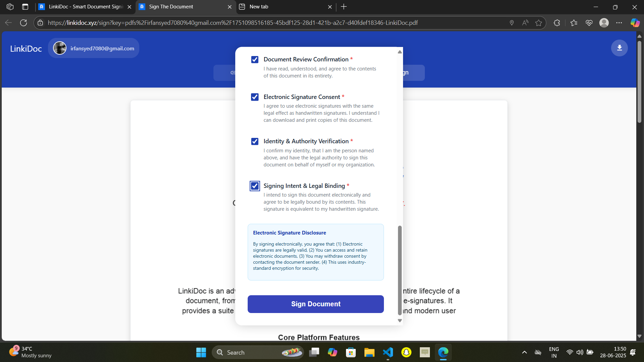Click the taskbar Search box
Image resolution: width=644 pixels, height=362 pixels.
[258, 352]
